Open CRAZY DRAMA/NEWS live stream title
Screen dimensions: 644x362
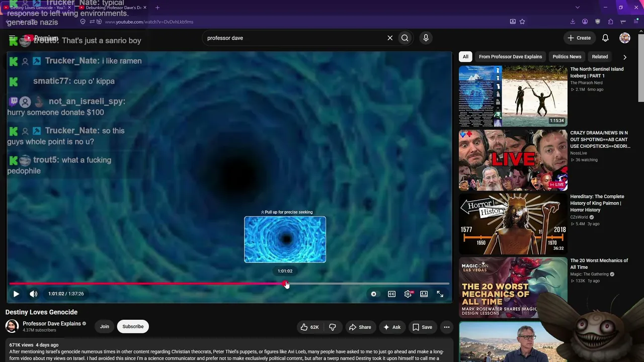(600, 140)
